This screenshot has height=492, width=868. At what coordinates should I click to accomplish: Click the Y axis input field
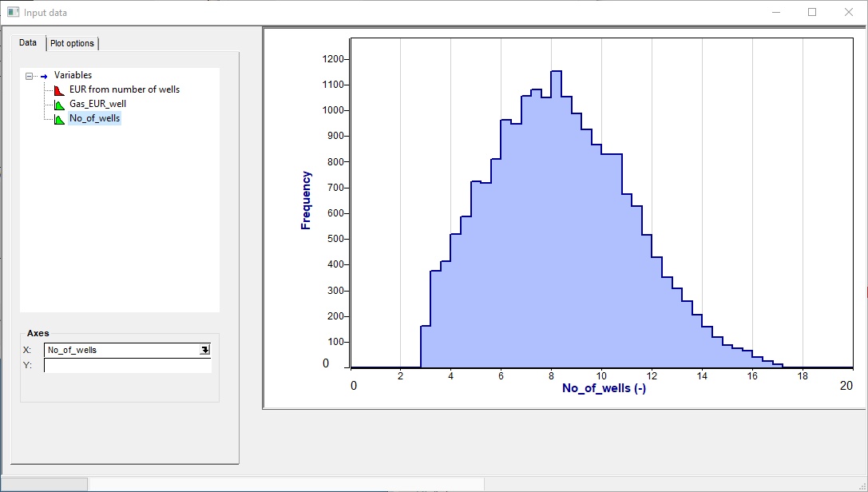pyautogui.click(x=128, y=366)
